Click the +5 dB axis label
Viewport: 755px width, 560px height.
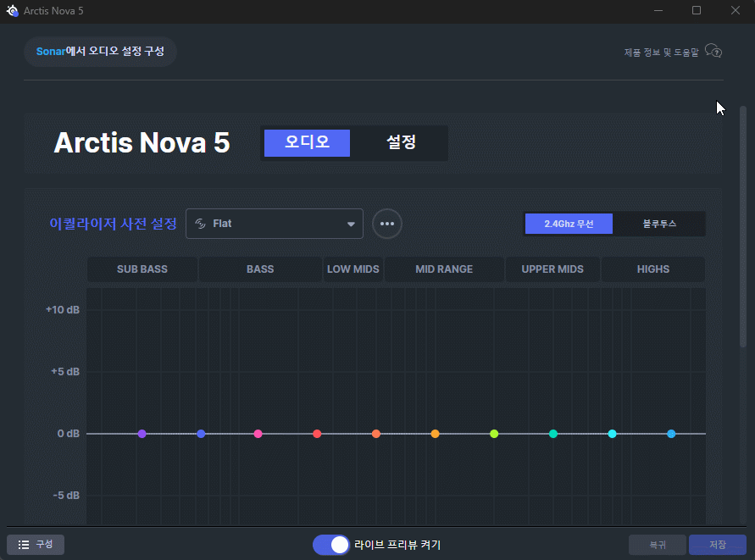(65, 372)
